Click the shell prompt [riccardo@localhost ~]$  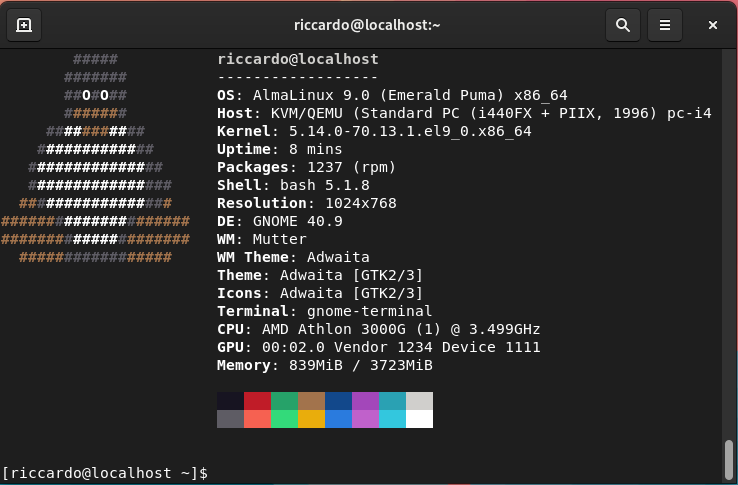104,473
